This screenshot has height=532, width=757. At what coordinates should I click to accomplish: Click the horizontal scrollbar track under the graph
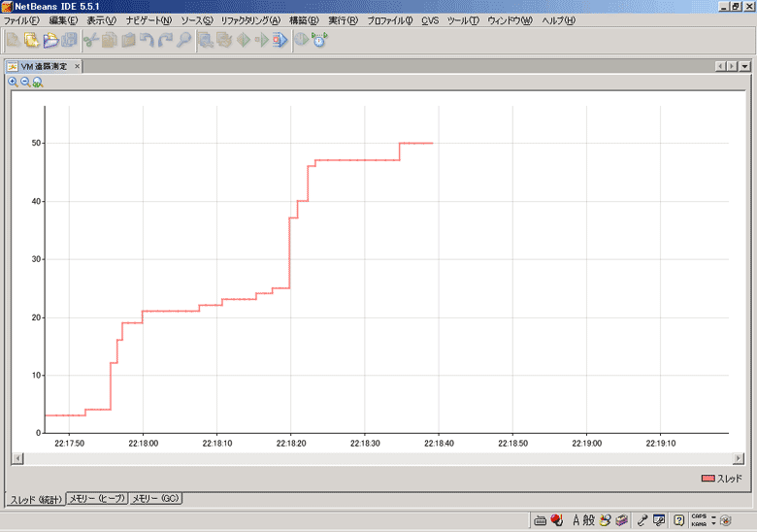point(378,458)
